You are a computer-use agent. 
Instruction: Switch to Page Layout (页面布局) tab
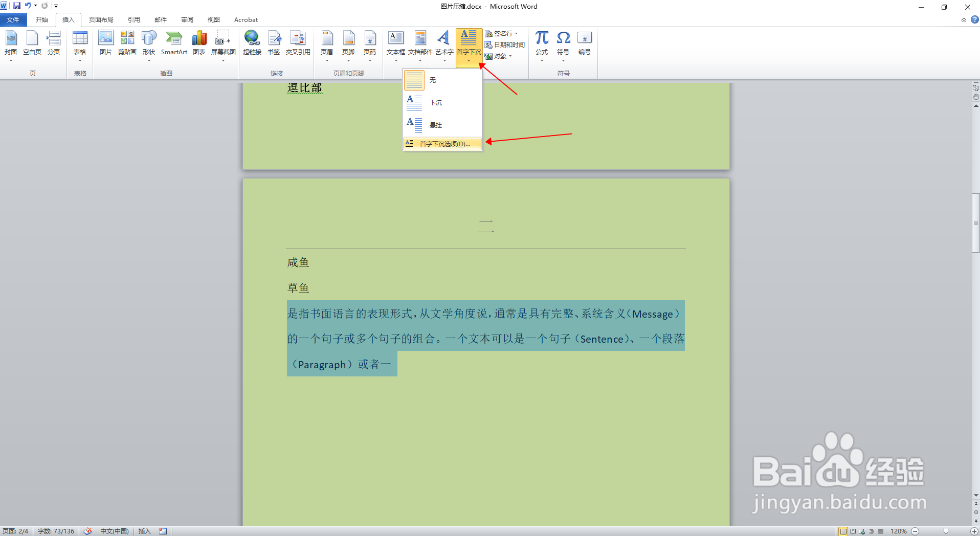101,19
